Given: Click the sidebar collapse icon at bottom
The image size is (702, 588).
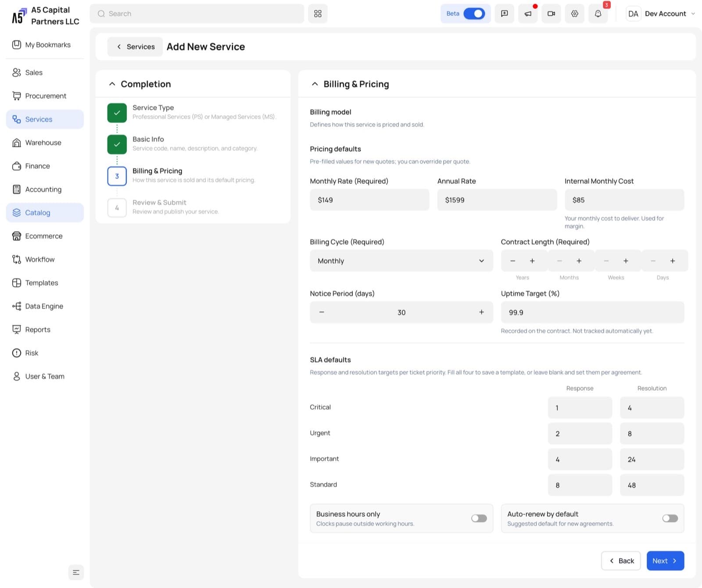Looking at the screenshot, I should pyautogui.click(x=76, y=572).
